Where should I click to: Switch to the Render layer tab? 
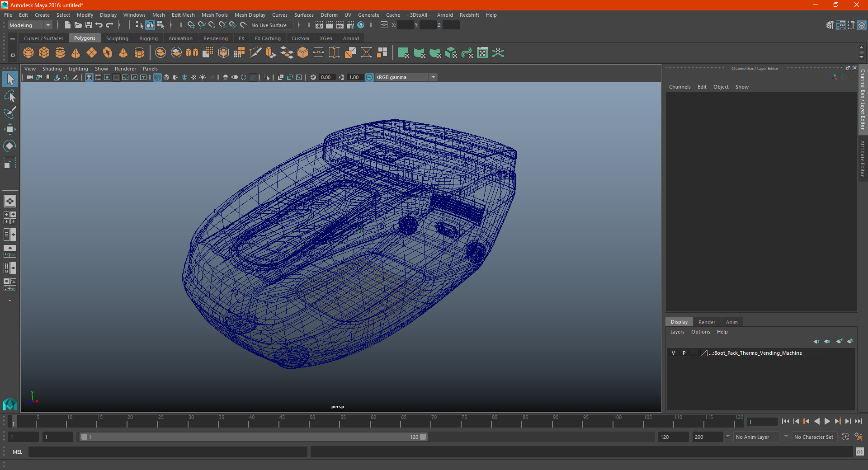[707, 322]
